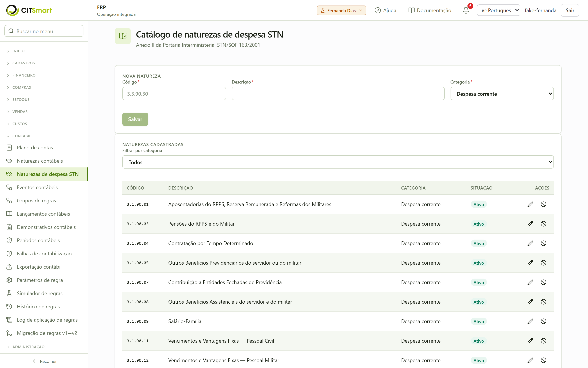Edit the Contratação por Tempo Determinado row
This screenshot has width=588, height=368.
[x=530, y=243]
